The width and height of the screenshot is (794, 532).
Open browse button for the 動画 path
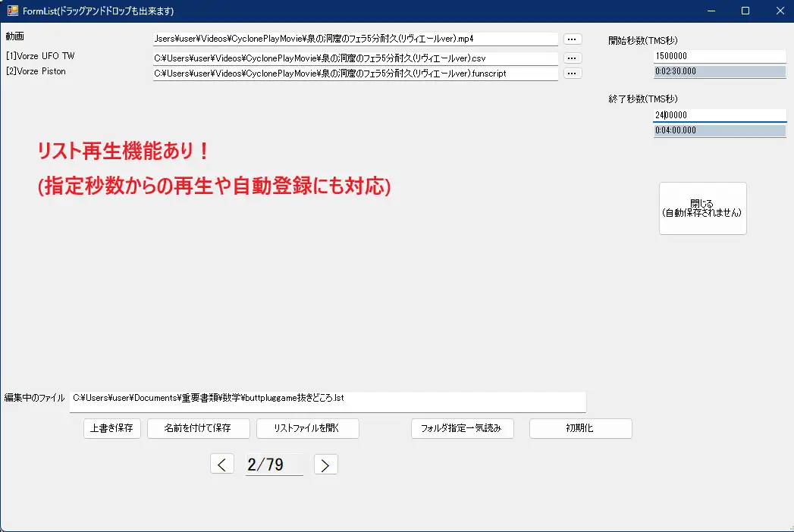(x=573, y=39)
